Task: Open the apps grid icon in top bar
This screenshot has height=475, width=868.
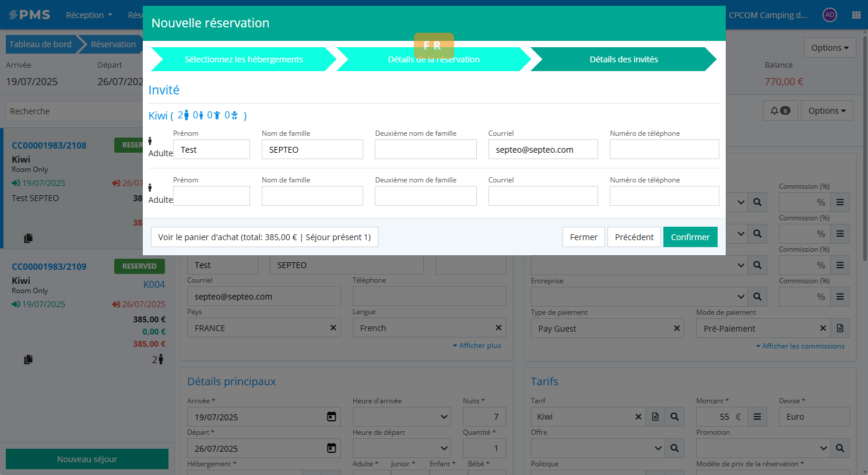Action: click(856, 15)
